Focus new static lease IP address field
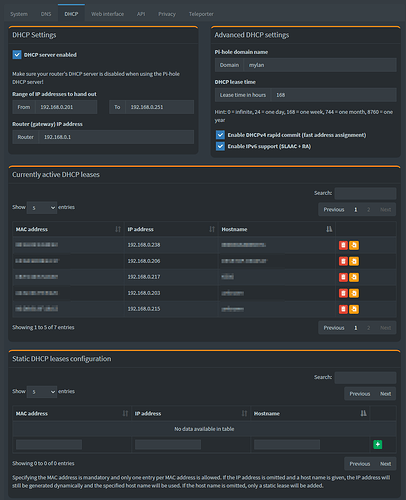The height and width of the screenshot is (500, 406). point(168,444)
